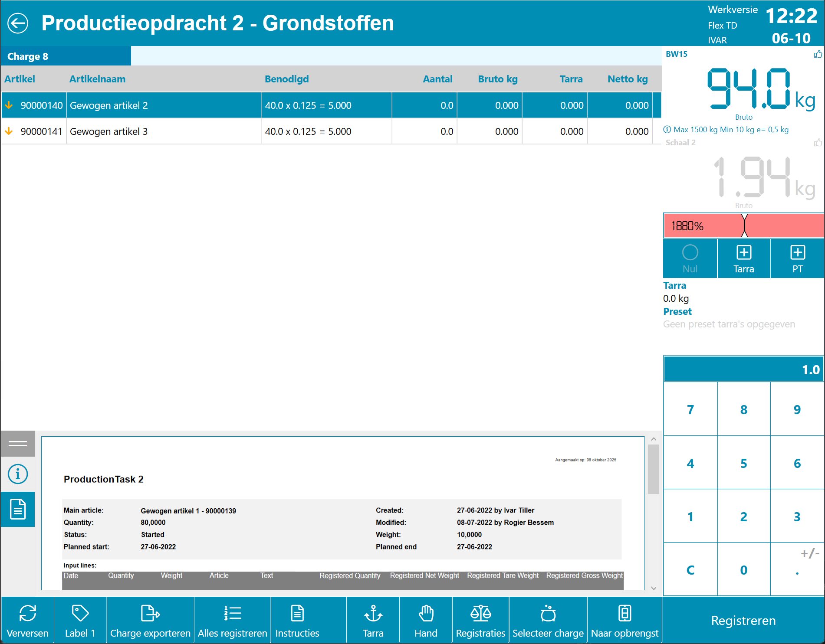825x644 pixels.
Task: Tap keypad digit 3
Action: click(797, 517)
